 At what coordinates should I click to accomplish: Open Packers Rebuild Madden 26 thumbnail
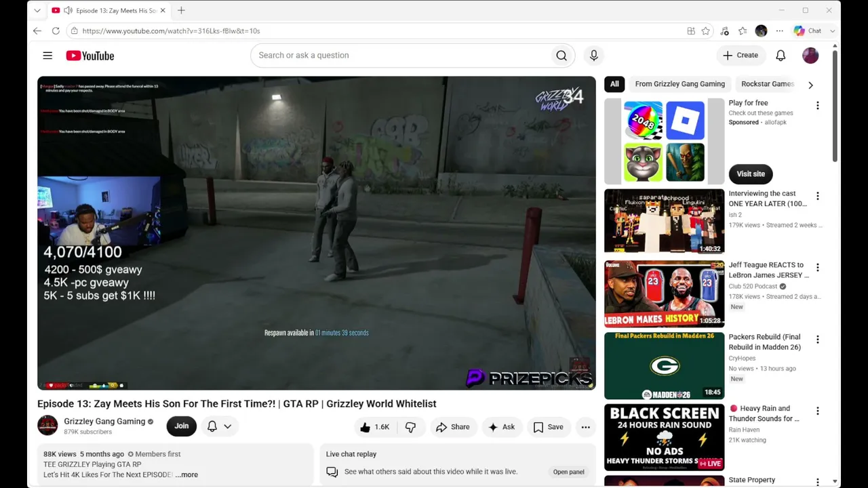[665, 365]
